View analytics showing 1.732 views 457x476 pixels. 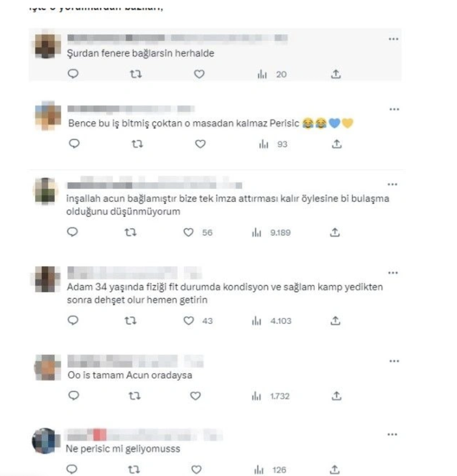(x=271, y=396)
